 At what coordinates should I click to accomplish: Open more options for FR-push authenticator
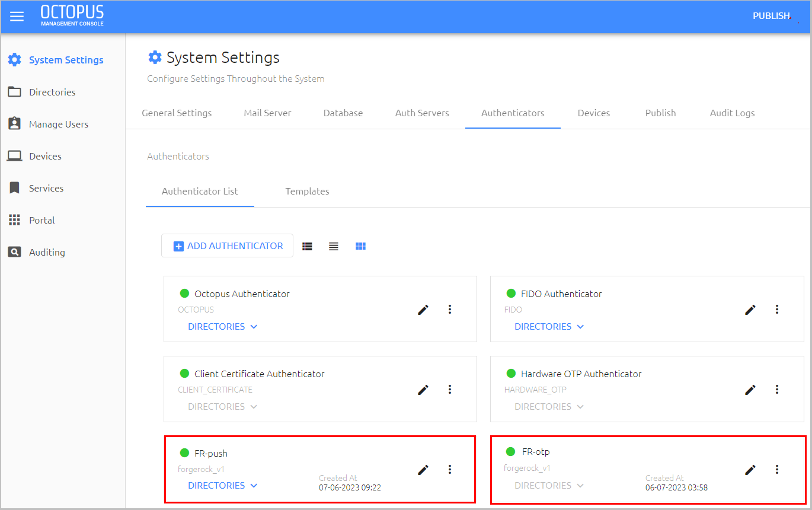450,469
